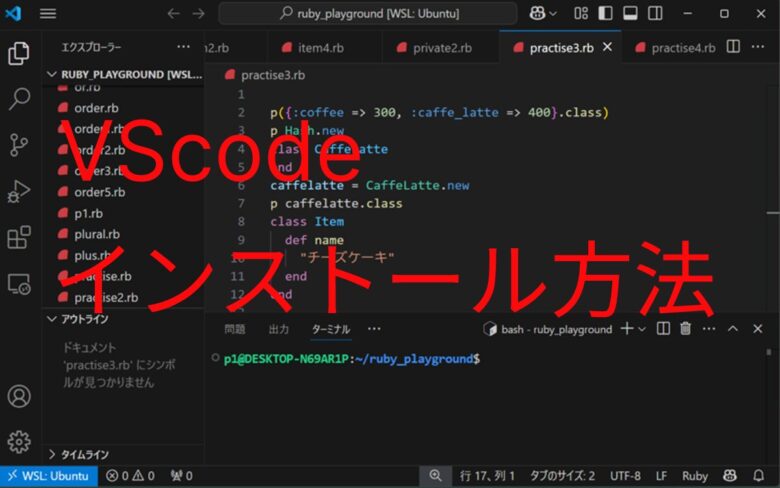Delete terminal with trash icon
The image size is (780, 488).
(685, 329)
